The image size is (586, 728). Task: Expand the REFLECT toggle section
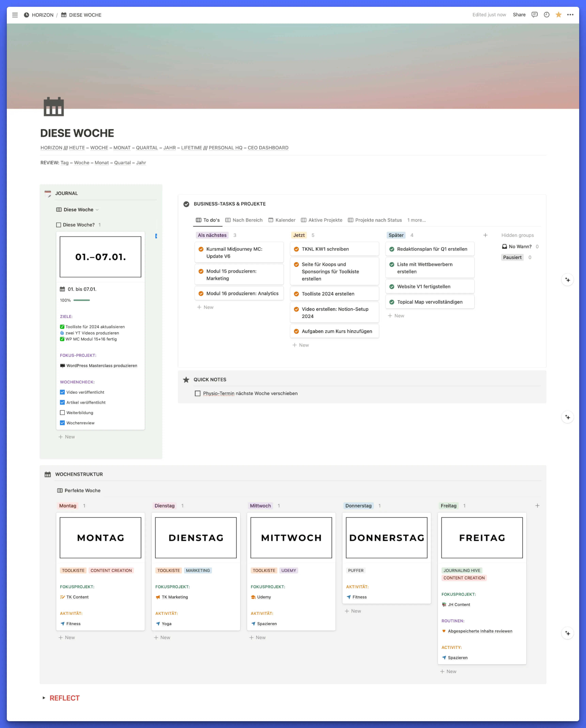click(x=44, y=698)
